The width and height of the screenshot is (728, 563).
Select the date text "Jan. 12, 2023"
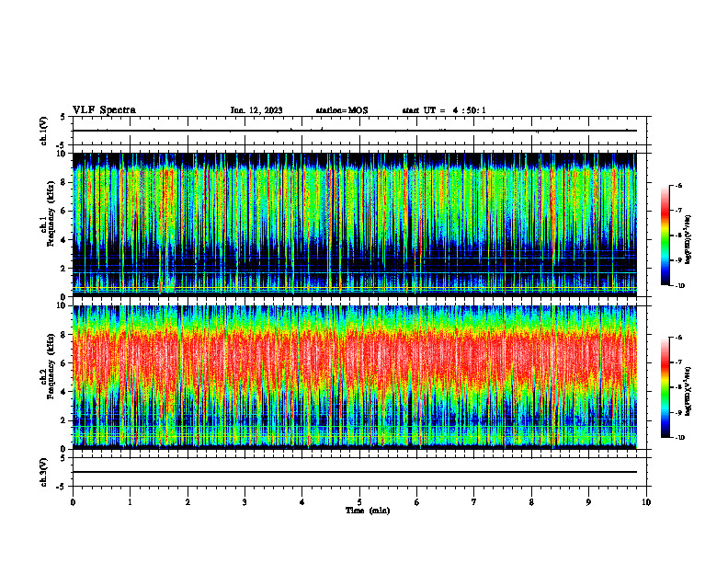pyautogui.click(x=256, y=110)
